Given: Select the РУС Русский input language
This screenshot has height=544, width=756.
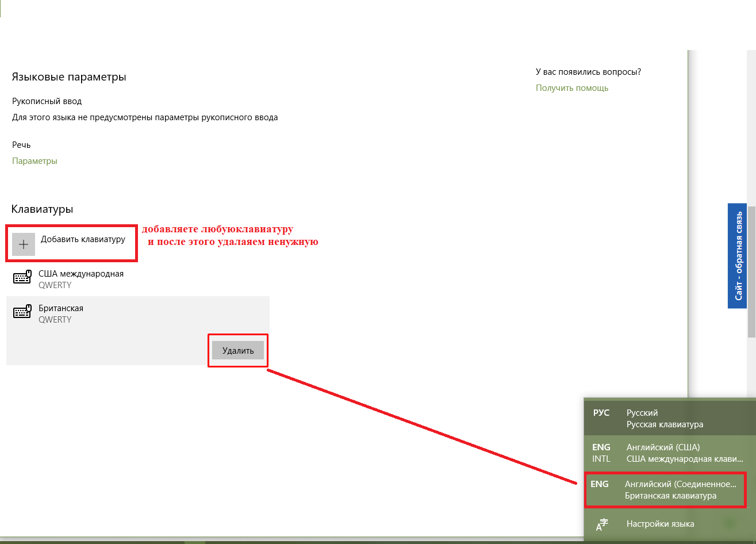Looking at the screenshot, I should coord(670,418).
